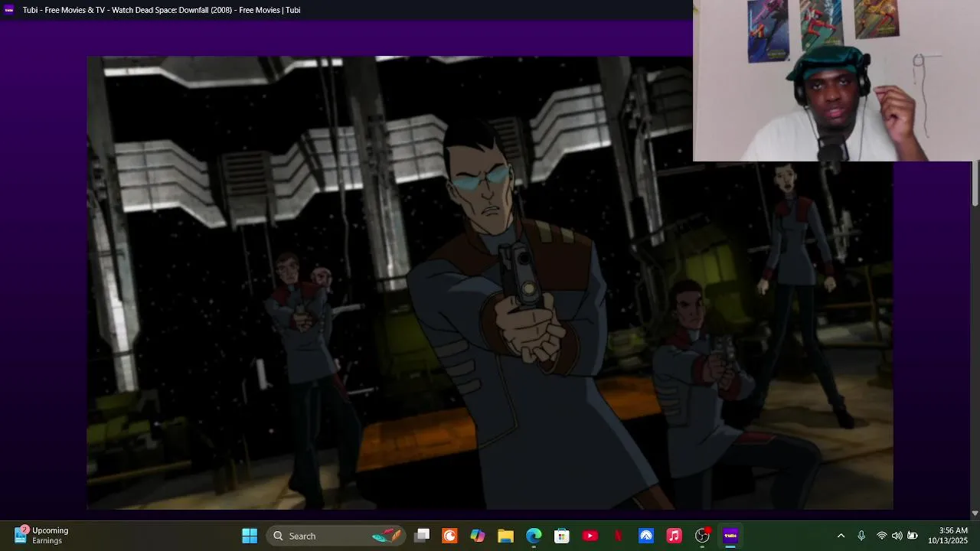Launch YouTube from the taskbar

click(x=590, y=536)
